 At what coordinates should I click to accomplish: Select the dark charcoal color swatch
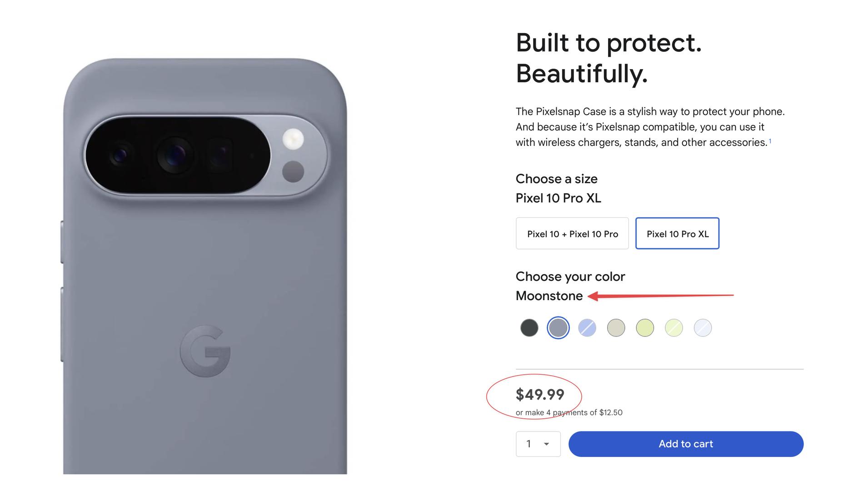click(x=529, y=328)
